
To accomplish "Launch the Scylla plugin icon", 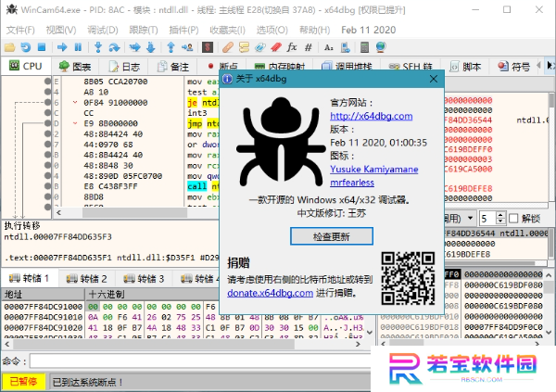I will point(208,47).
